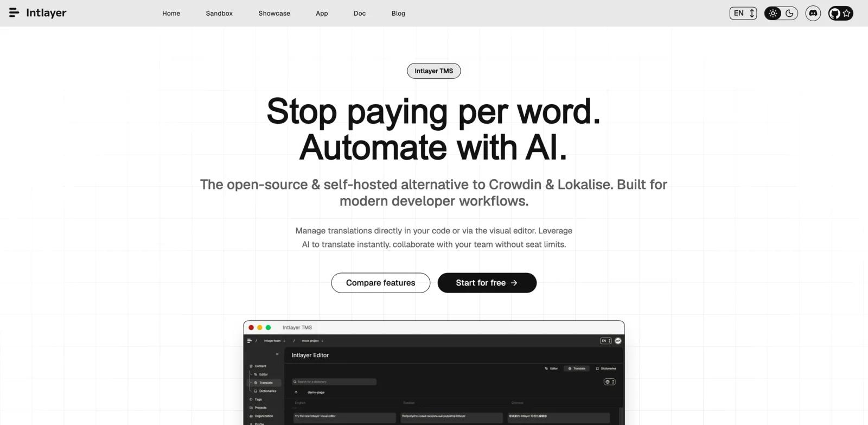Switch to dark mode moon icon

(790, 13)
